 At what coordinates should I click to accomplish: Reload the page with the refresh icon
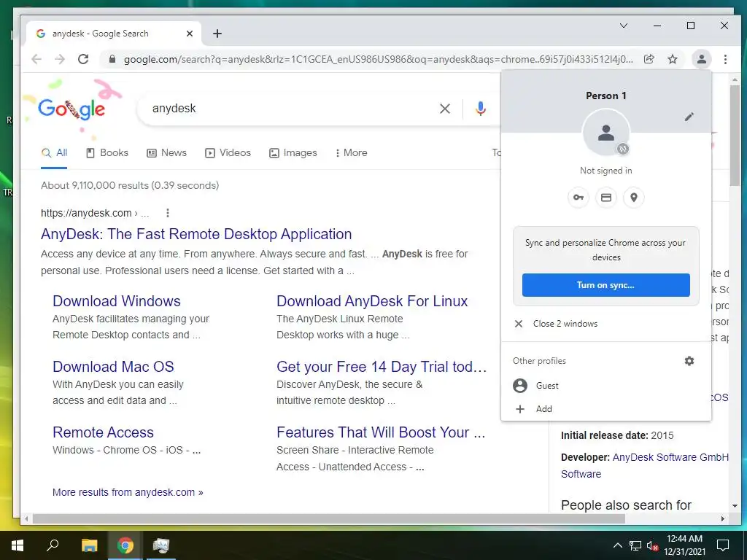click(83, 59)
